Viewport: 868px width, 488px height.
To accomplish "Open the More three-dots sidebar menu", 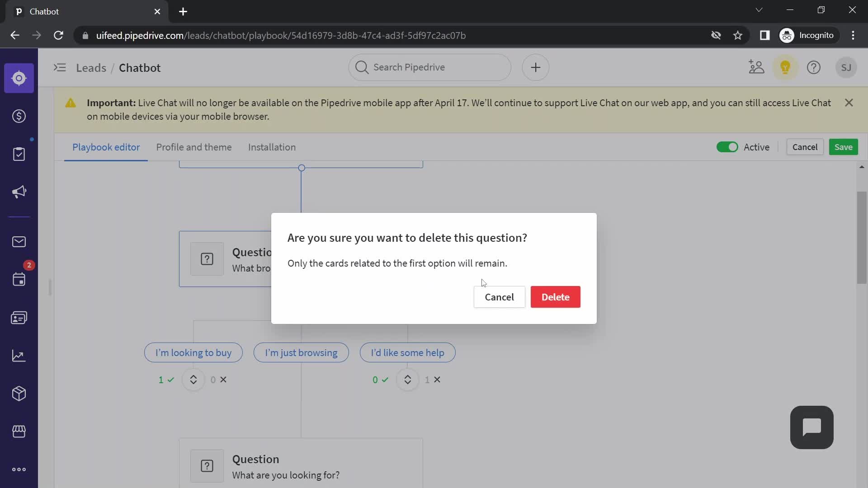I will (19, 469).
